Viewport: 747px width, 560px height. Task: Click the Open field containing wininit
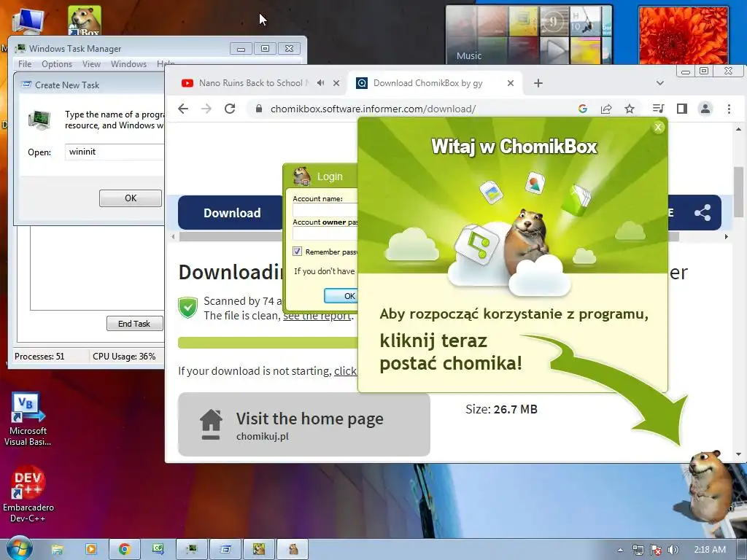(x=115, y=152)
